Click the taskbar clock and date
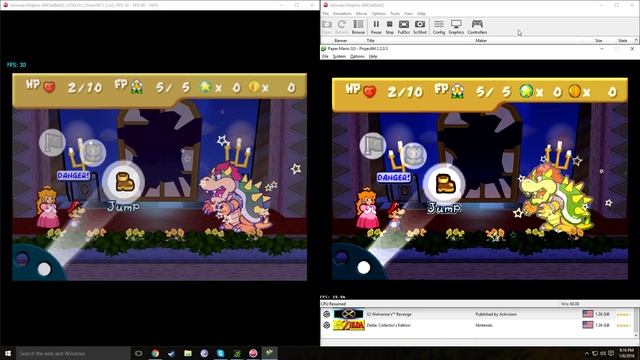 pyautogui.click(x=626, y=353)
